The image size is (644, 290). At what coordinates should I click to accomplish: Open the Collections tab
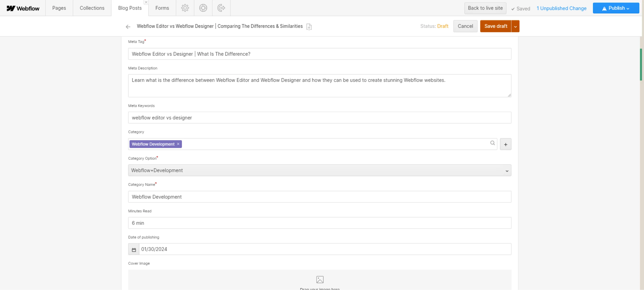92,8
